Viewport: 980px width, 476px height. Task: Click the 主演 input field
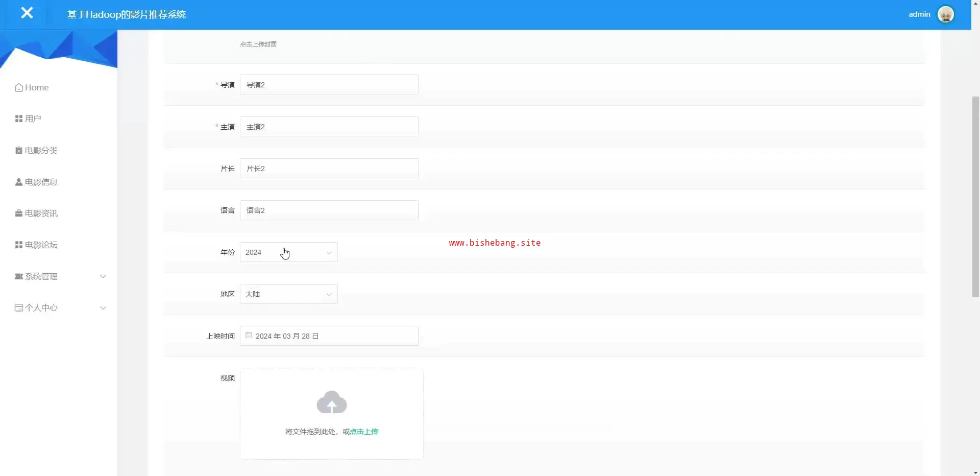pos(329,127)
